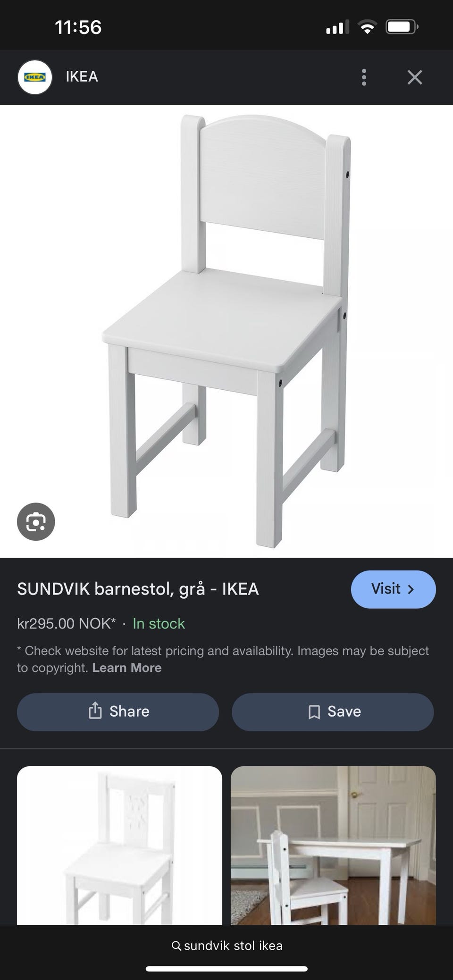This screenshot has height=980, width=453.
Task: Save the SUNDVIK chair image
Action: (333, 712)
